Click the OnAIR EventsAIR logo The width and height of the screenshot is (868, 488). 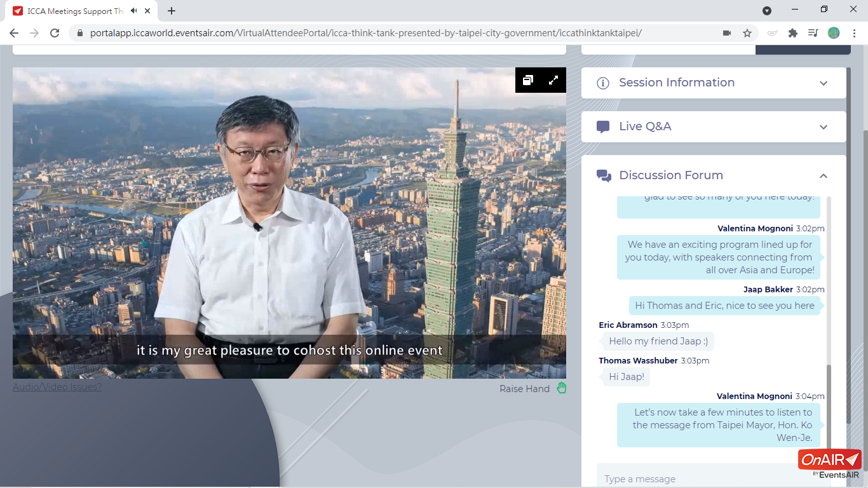(829, 464)
